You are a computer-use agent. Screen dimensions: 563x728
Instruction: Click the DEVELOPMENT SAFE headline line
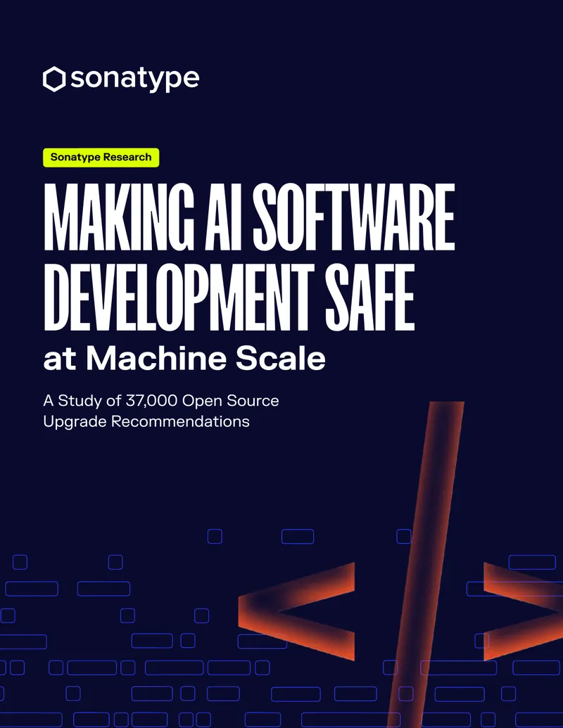[x=229, y=297]
